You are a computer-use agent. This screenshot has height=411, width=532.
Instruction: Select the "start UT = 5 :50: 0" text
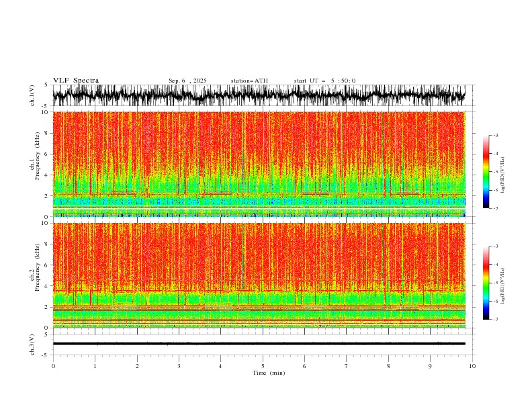[x=324, y=81]
